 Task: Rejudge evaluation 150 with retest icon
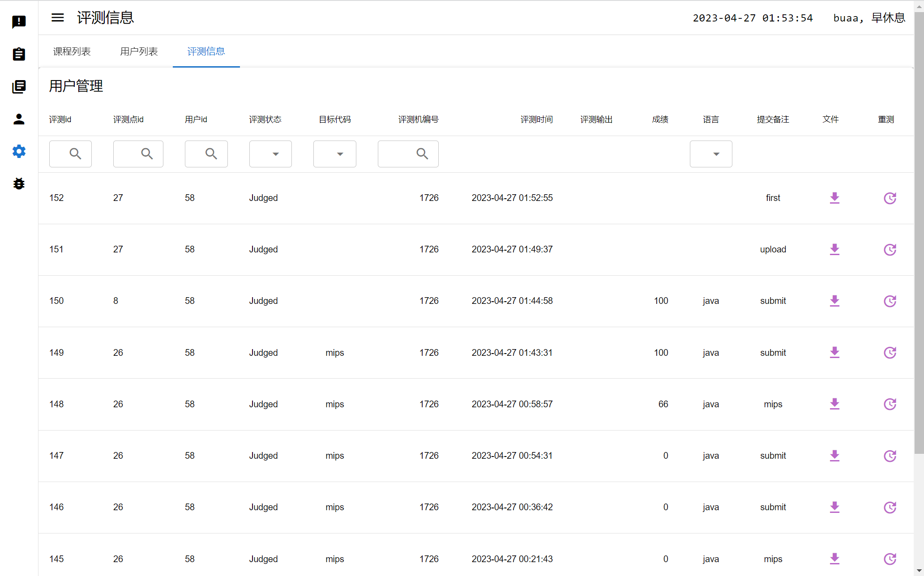[x=890, y=301]
